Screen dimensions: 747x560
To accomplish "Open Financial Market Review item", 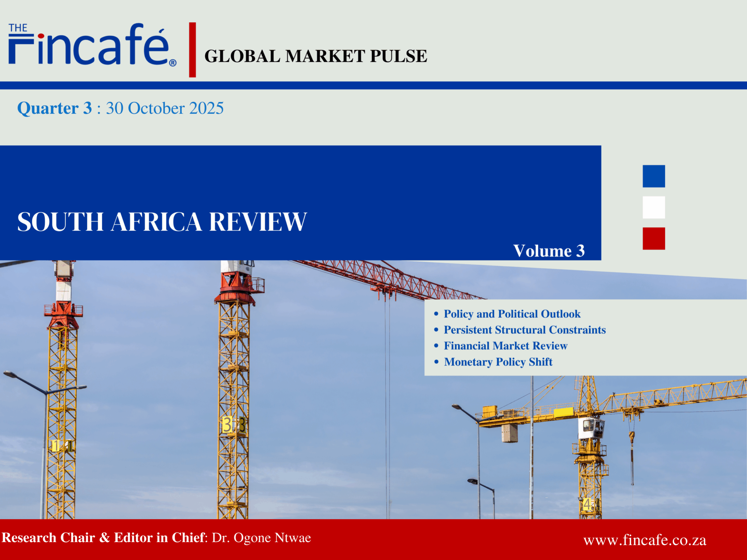I will coord(505,346).
